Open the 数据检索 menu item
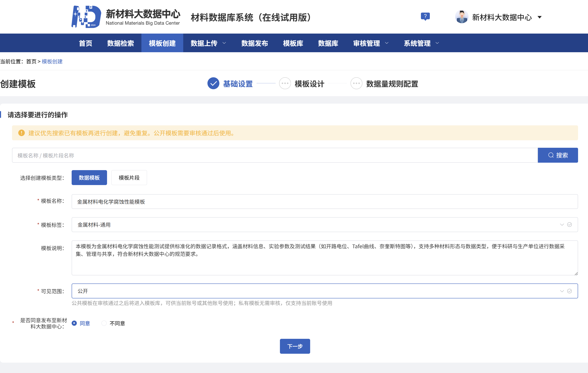Image resolution: width=588 pixels, height=373 pixels. (120, 43)
